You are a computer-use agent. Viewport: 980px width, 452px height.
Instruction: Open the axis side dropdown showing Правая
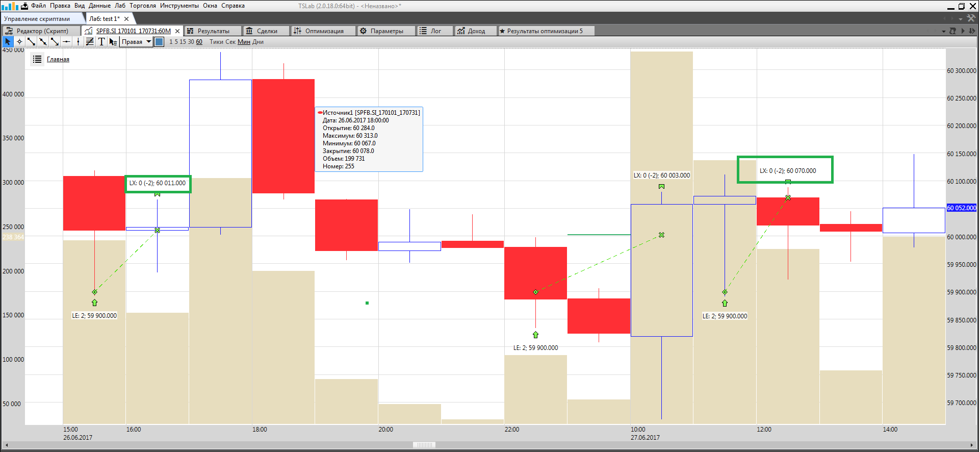[137, 42]
